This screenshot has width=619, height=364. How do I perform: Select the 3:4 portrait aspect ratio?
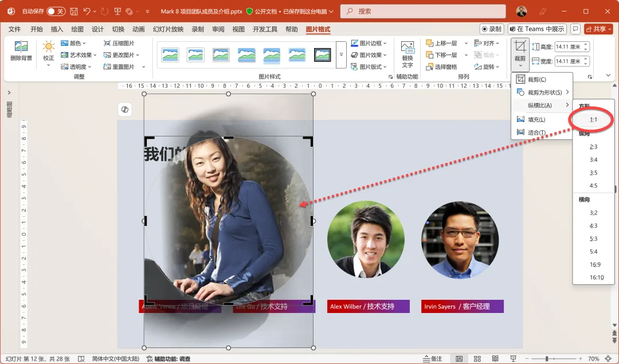(593, 160)
